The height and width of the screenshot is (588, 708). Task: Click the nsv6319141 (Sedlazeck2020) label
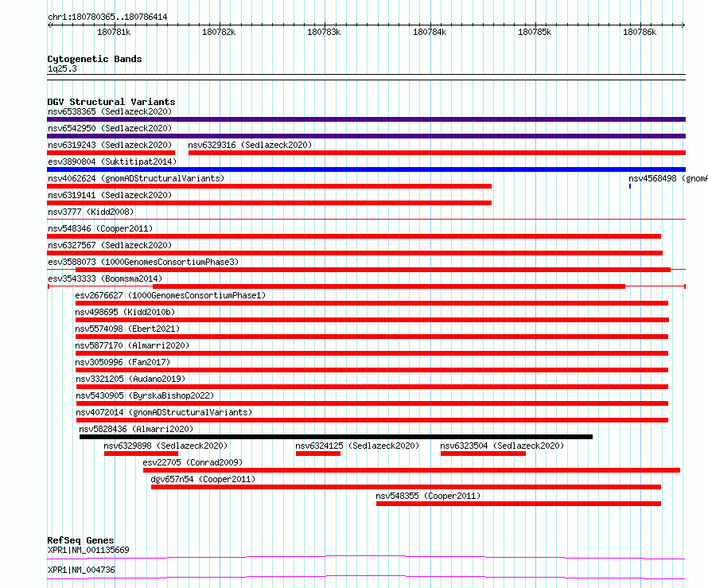(110, 195)
